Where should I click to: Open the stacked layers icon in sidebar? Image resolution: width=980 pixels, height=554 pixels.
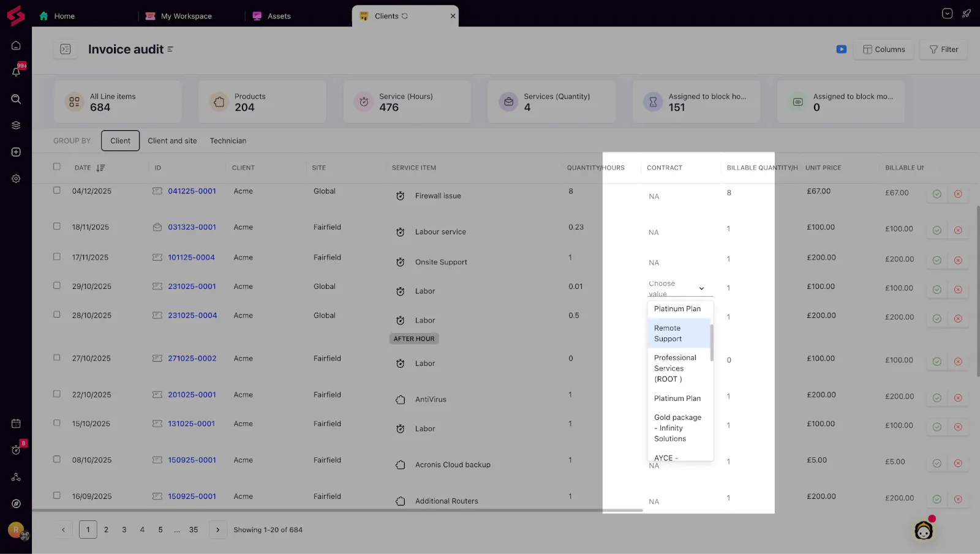[16, 125]
